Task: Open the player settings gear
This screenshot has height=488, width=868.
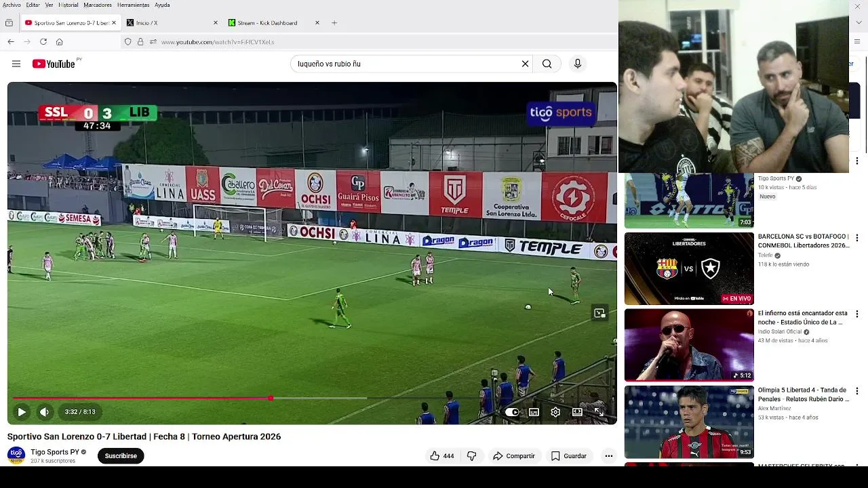Action: (555, 412)
